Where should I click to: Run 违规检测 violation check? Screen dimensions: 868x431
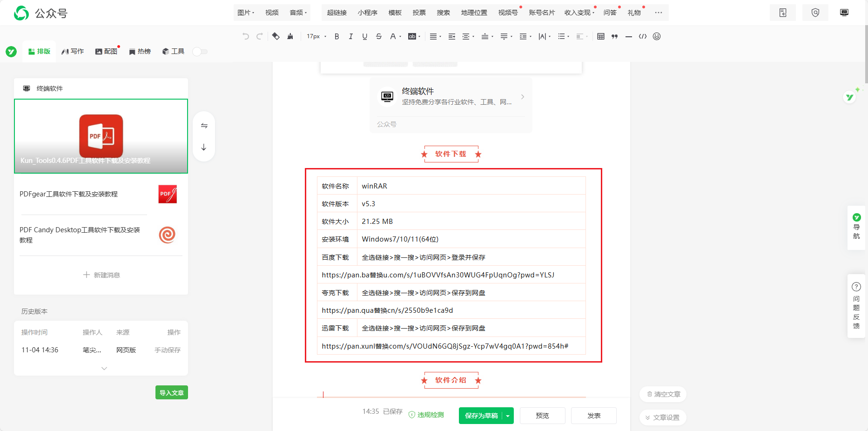[x=426, y=415]
